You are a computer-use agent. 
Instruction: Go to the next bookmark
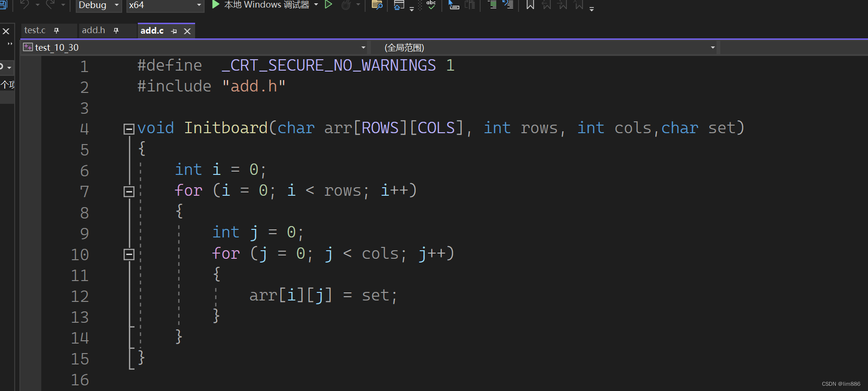(x=563, y=5)
